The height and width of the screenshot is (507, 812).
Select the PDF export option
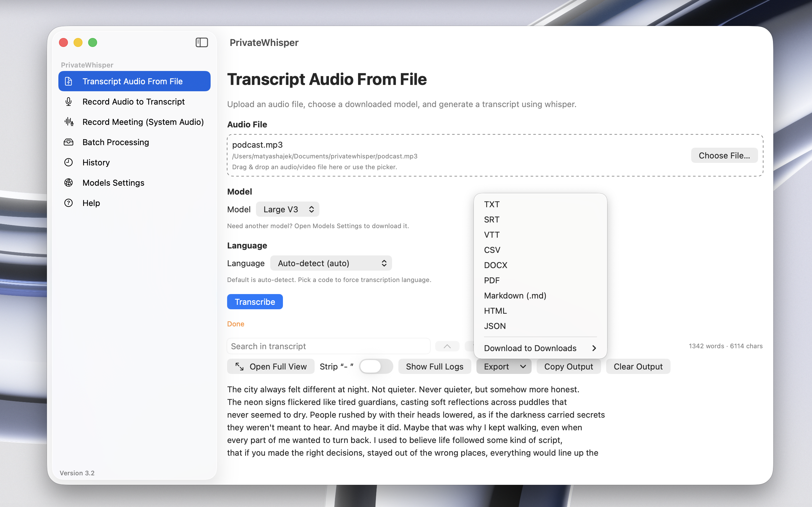(x=492, y=280)
